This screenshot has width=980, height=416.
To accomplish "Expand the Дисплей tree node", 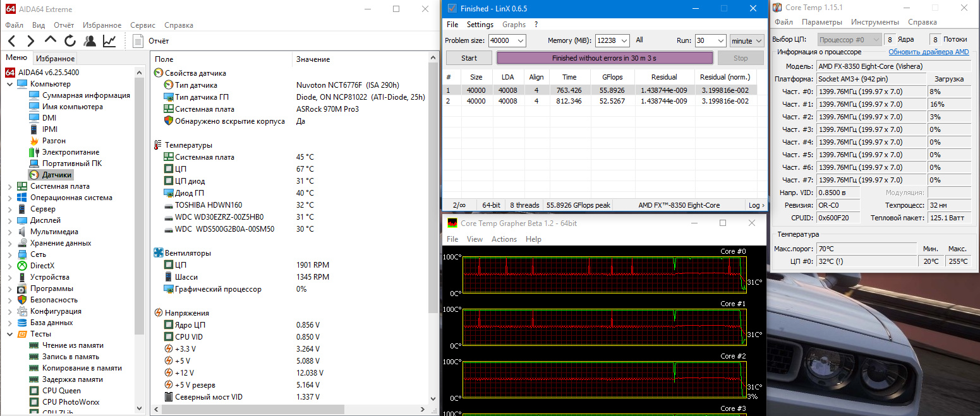I will click(x=9, y=220).
